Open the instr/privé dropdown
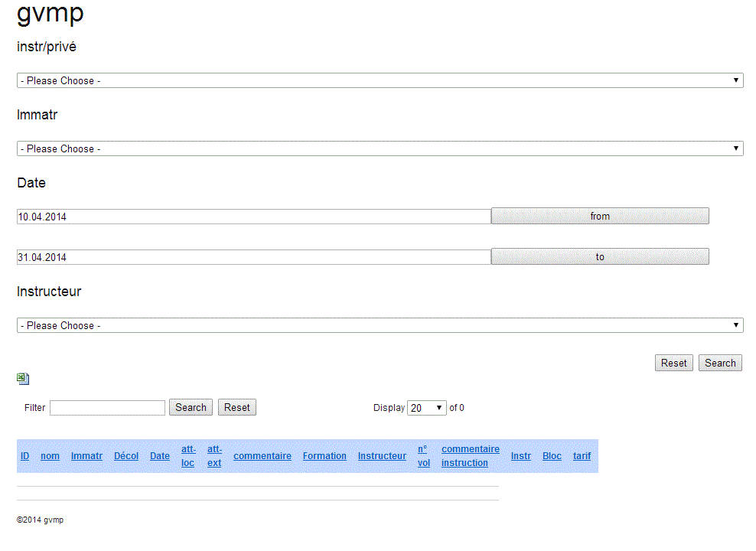756x551 pixels. pos(380,80)
